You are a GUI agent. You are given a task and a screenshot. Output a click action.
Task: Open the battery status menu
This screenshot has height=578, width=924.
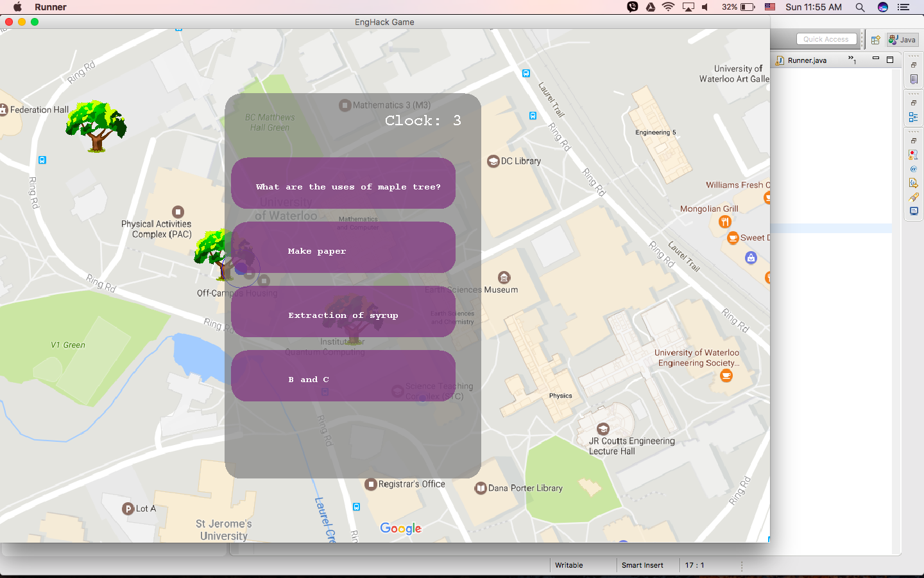739,7
